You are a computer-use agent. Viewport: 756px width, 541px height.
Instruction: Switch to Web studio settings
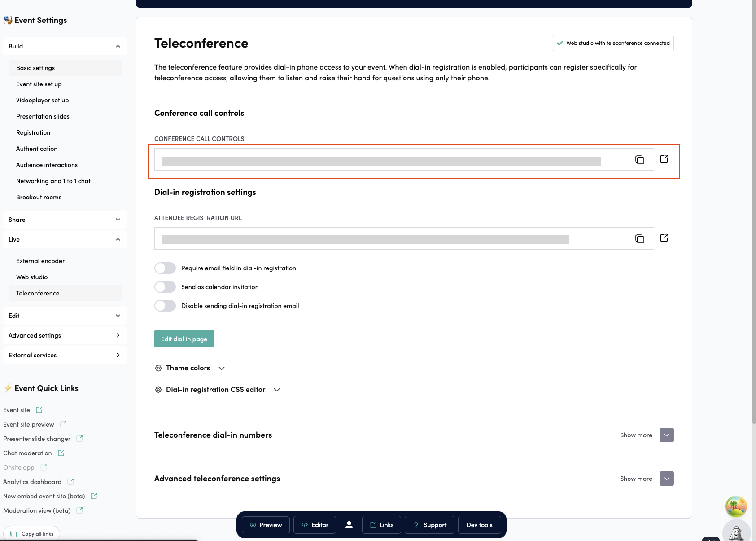32,277
